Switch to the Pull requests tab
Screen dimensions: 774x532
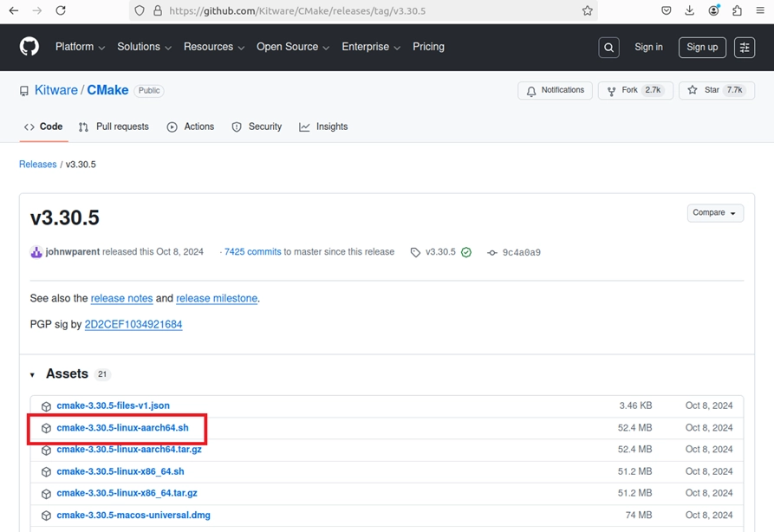click(x=114, y=127)
